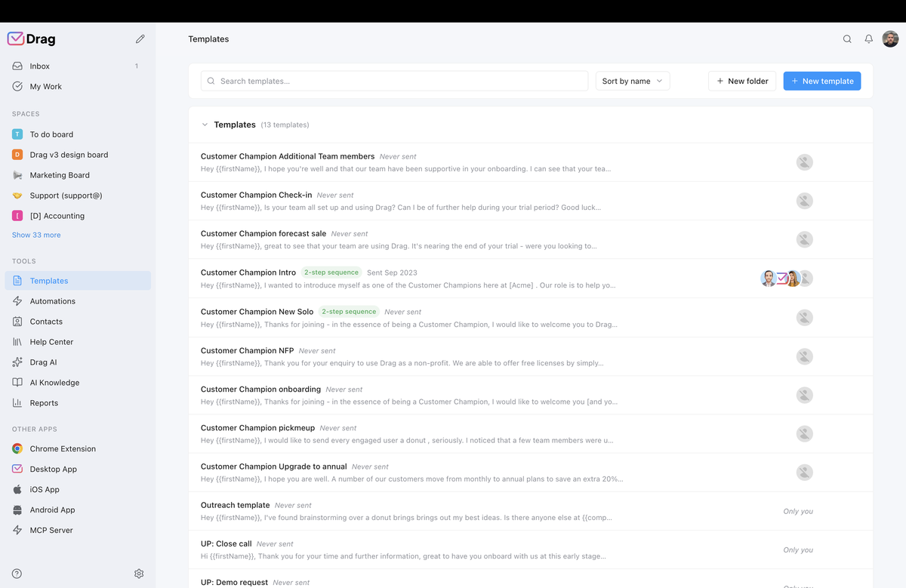
Task: Click the Inbox unread count 1
Action: point(137,66)
